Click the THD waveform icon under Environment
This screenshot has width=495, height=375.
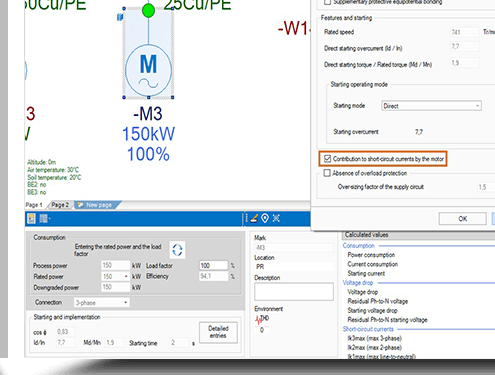tap(262, 319)
